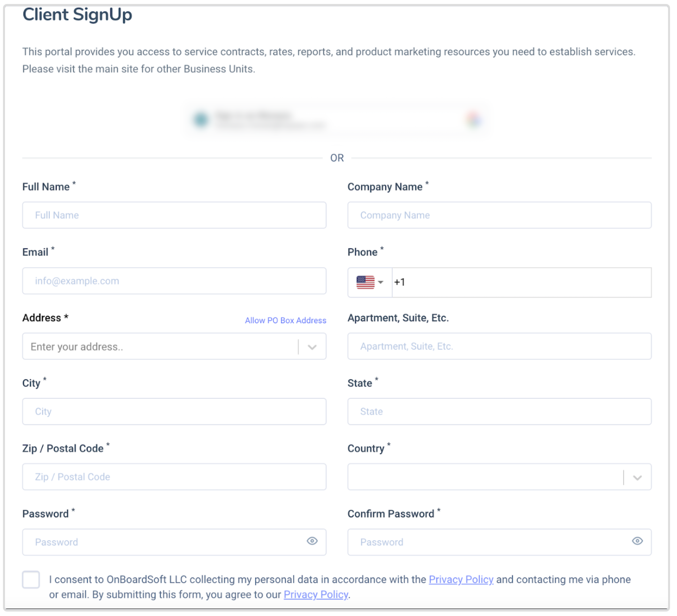677x616 pixels.
Task: Click the City input field
Action: (x=174, y=411)
